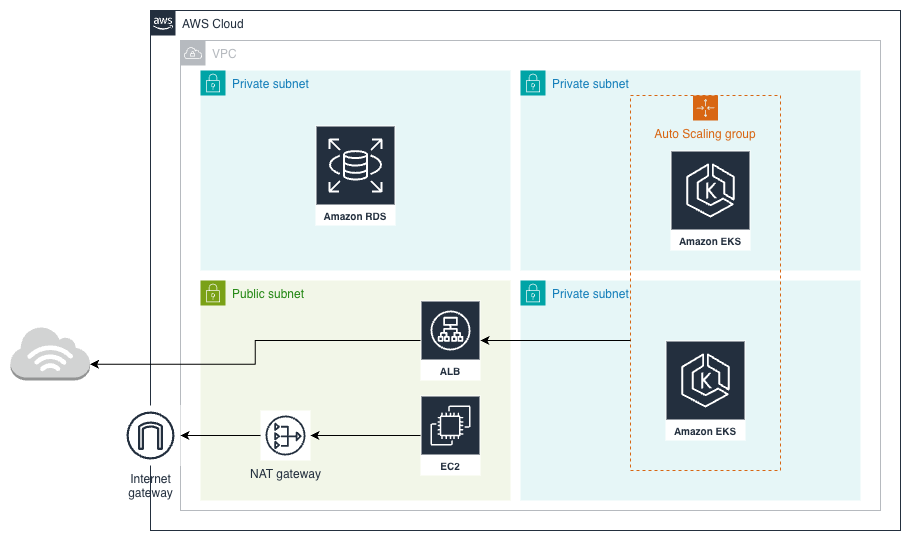The image size is (911, 541).
Task: Click the NAT gateway icon
Action: pos(285,435)
